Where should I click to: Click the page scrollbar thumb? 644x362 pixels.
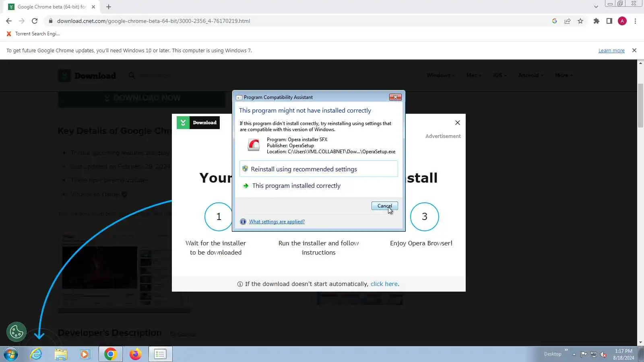(640, 105)
